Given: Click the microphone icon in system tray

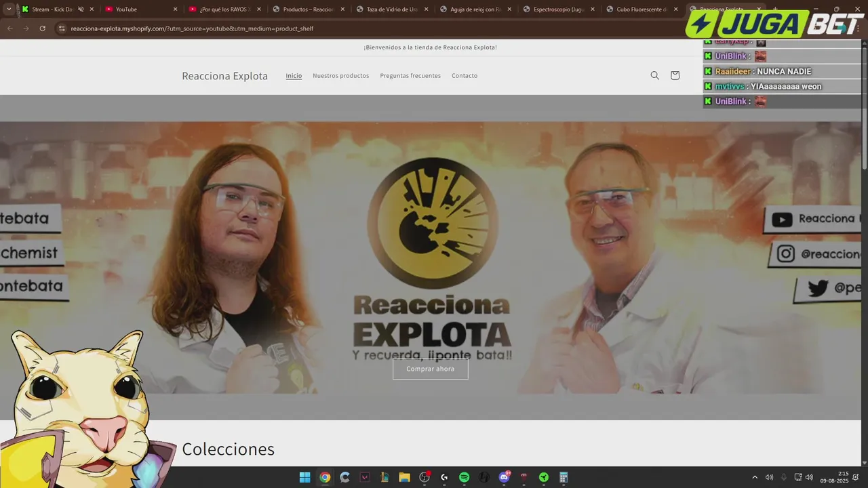Looking at the screenshot, I should pyautogui.click(x=784, y=477).
